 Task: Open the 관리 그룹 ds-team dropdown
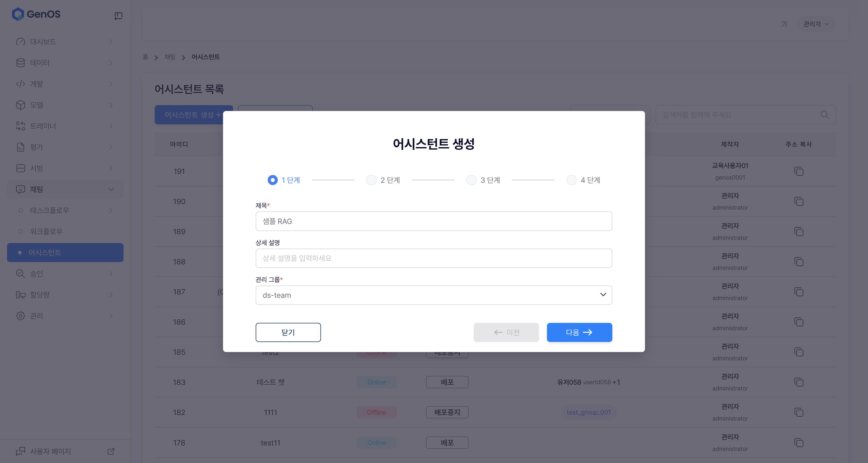coord(434,295)
